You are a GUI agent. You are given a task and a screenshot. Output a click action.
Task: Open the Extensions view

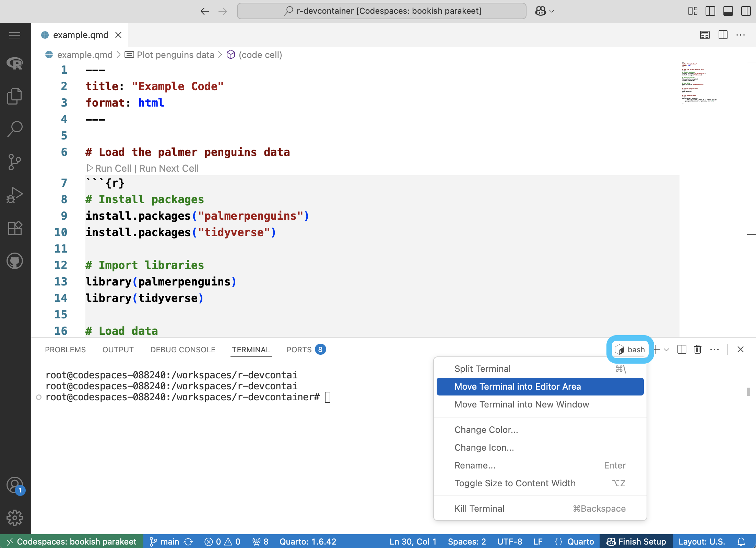coord(15,228)
